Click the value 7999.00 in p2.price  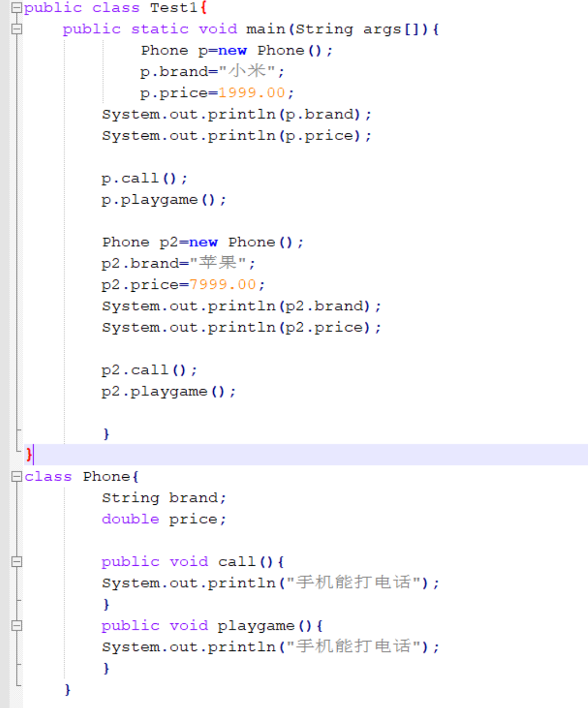(223, 285)
